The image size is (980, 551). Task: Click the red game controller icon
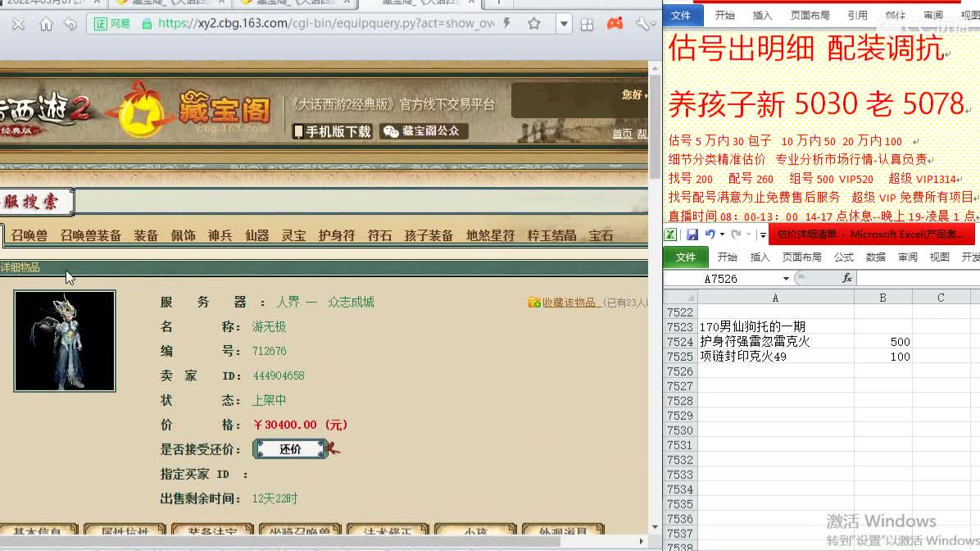click(x=615, y=24)
